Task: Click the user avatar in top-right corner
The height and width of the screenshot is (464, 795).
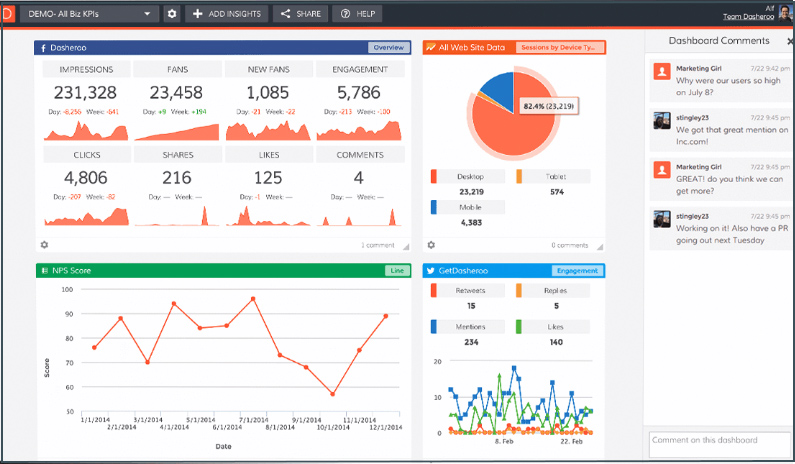Action: pos(786,14)
